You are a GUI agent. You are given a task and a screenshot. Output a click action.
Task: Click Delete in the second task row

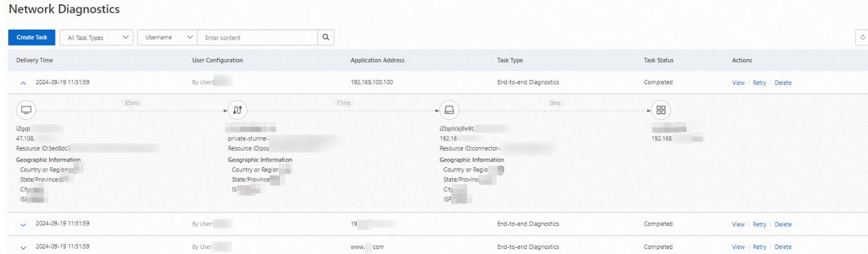pyautogui.click(x=783, y=224)
